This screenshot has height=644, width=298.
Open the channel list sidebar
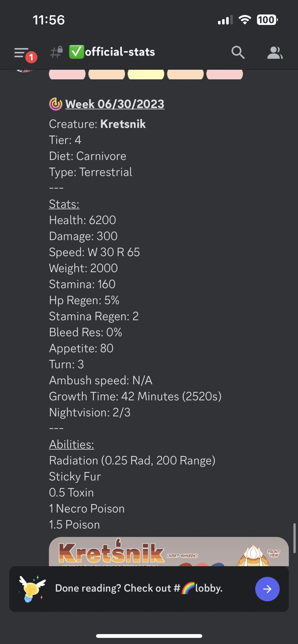[x=21, y=52]
